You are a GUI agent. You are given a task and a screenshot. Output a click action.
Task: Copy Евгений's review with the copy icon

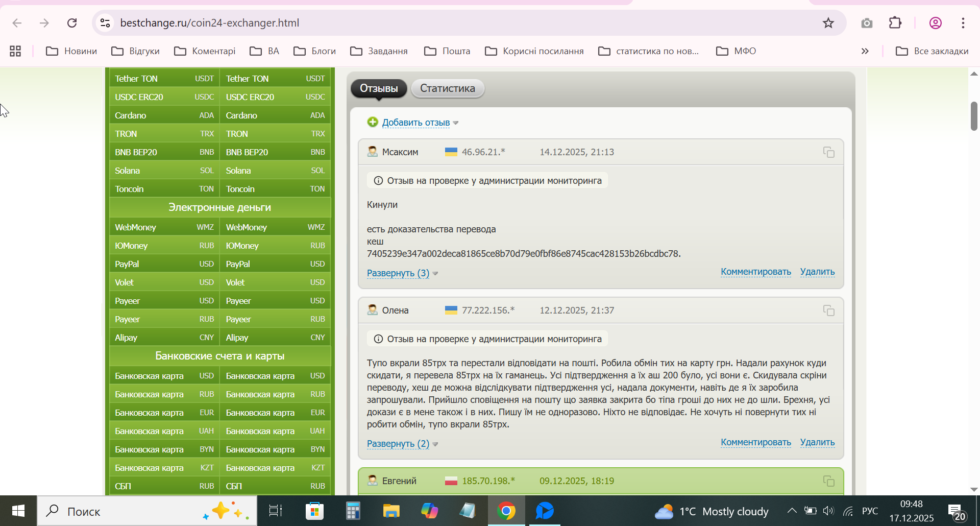click(x=828, y=481)
